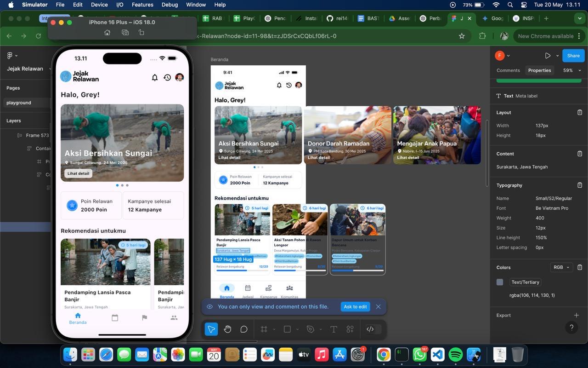Tap Beranda tab in simulator bottom bar
Viewport: 588px width, 368px height.
(x=78, y=319)
